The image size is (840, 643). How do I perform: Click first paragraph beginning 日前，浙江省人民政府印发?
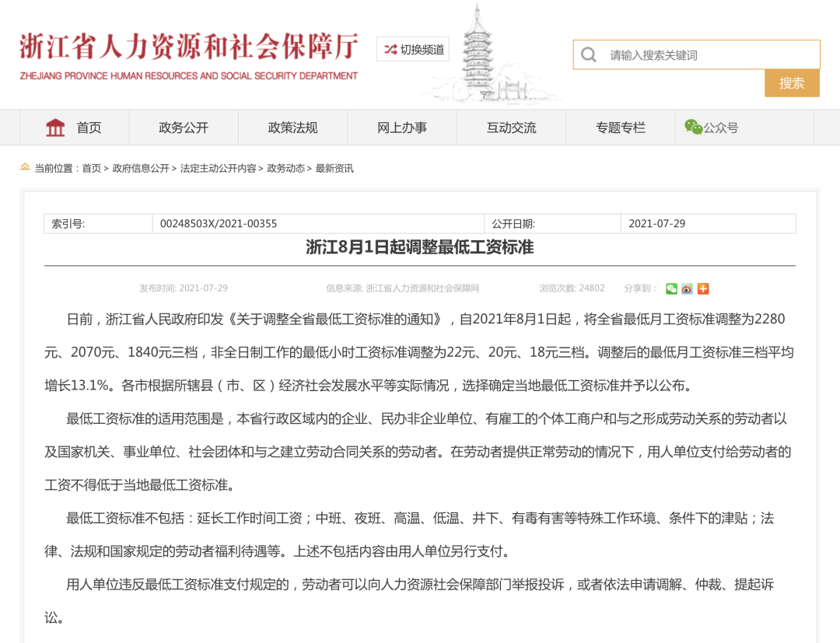coord(425,319)
